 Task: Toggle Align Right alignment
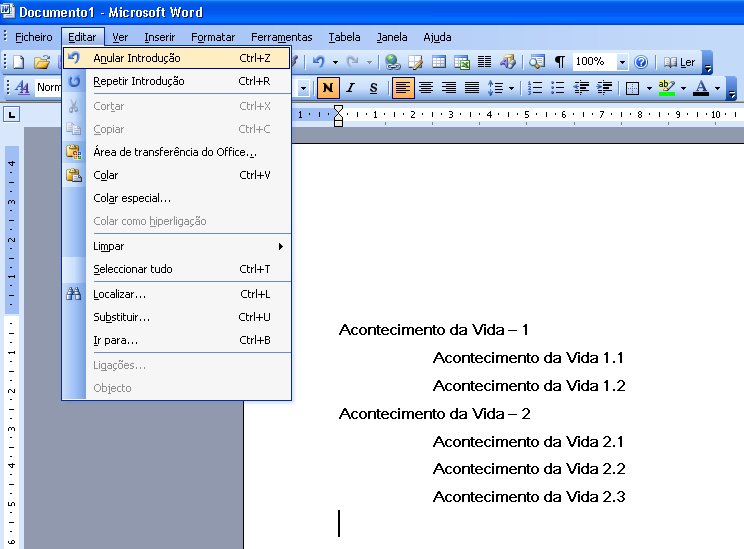coord(449,88)
